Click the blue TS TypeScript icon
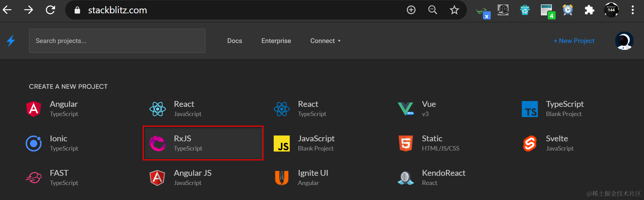The image size is (644, 200). [x=530, y=109]
